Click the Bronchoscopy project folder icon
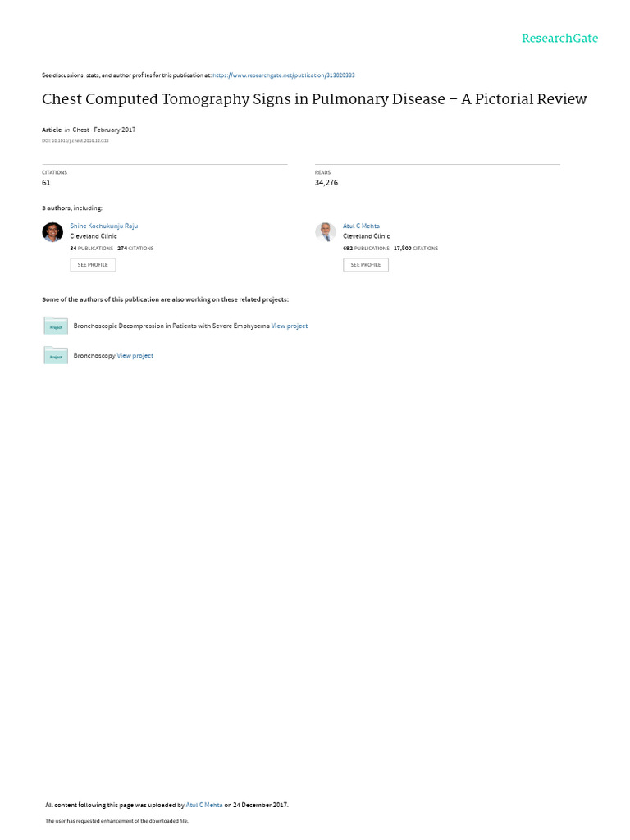Image resolution: width=630 pixels, height=840 pixels. point(56,355)
